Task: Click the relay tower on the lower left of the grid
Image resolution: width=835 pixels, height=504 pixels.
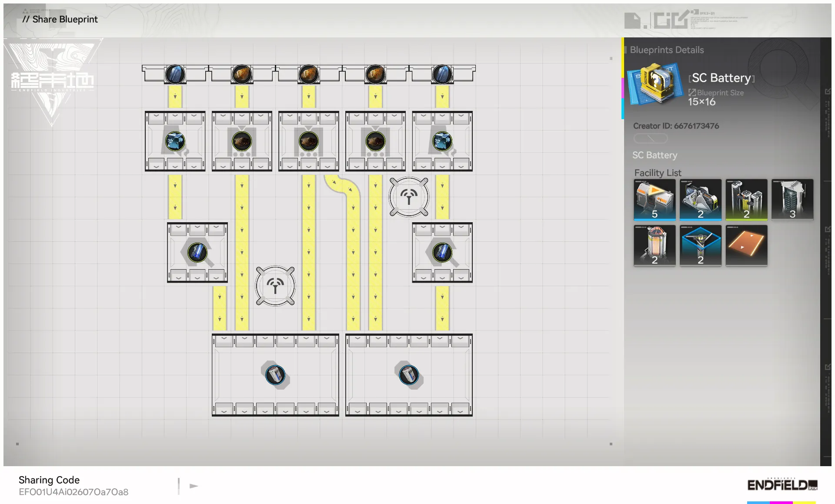Action: click(x=275, y=286)
